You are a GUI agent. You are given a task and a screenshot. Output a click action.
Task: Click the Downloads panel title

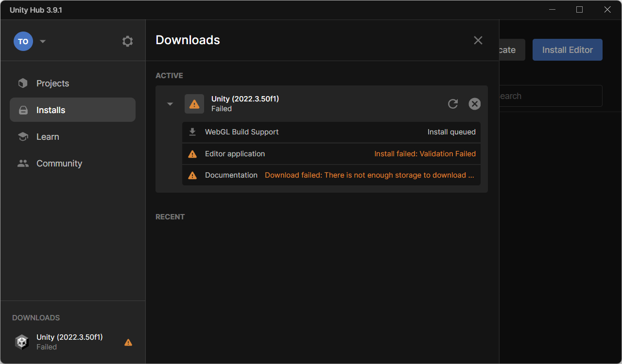pyautogui.click(x=188, y=40)
